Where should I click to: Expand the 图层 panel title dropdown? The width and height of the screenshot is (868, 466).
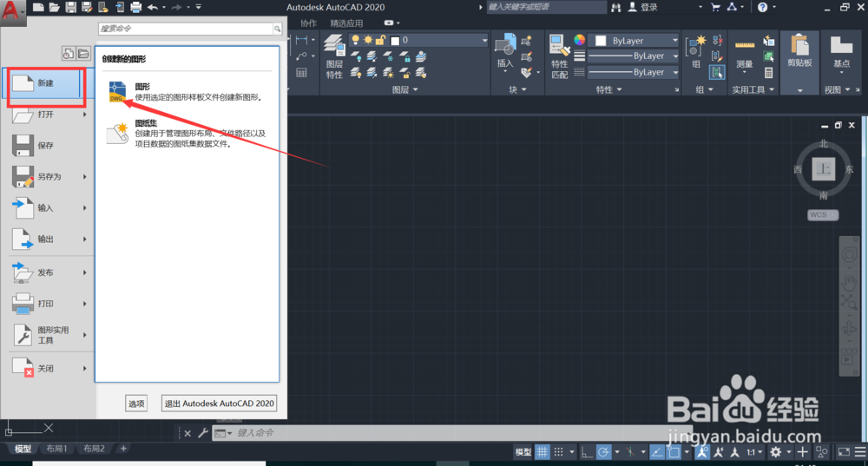point(404,89)
